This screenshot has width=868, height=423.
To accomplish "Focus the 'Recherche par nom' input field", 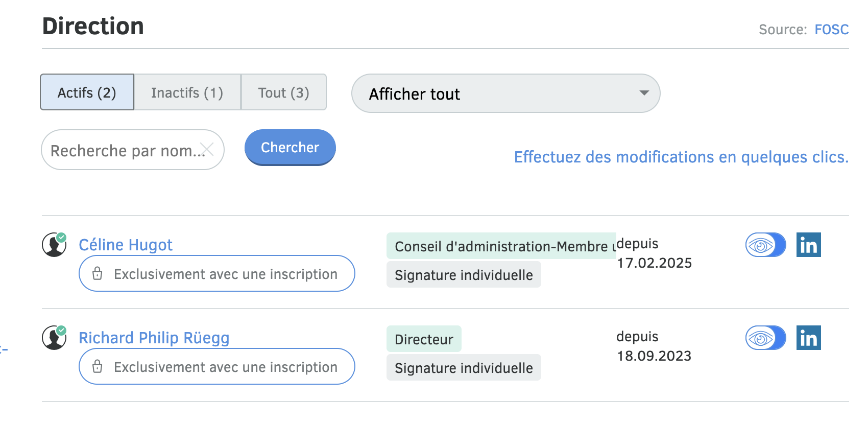I will [x=123, y=150].
